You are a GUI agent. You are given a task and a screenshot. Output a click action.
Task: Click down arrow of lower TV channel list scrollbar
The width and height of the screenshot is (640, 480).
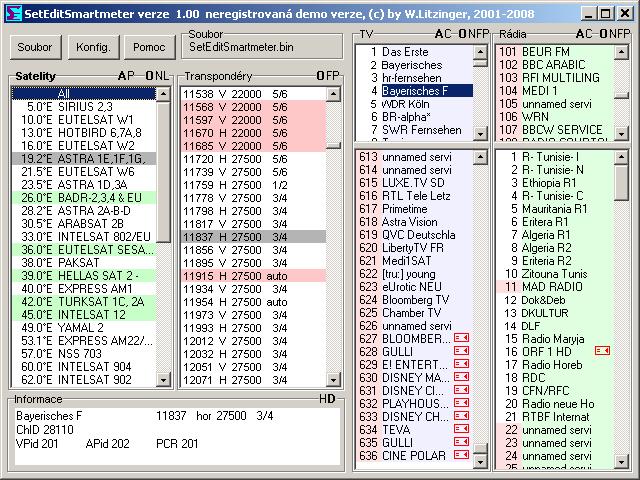480,461
